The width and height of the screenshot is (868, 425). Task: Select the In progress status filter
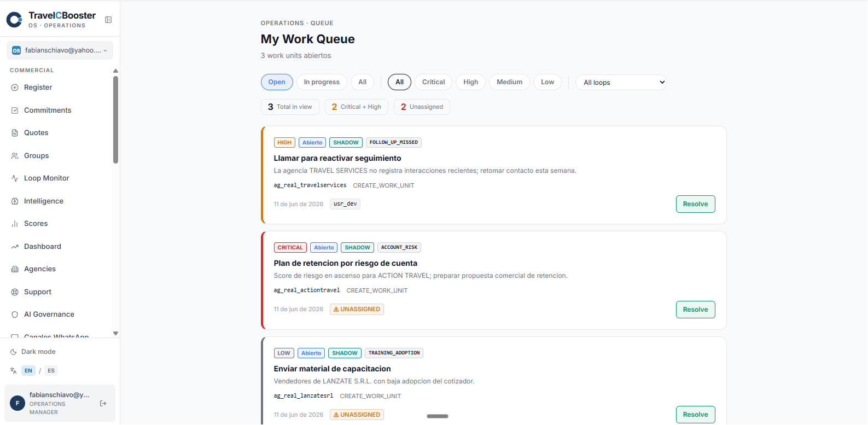pyautogui.click(x=322, y=82)
